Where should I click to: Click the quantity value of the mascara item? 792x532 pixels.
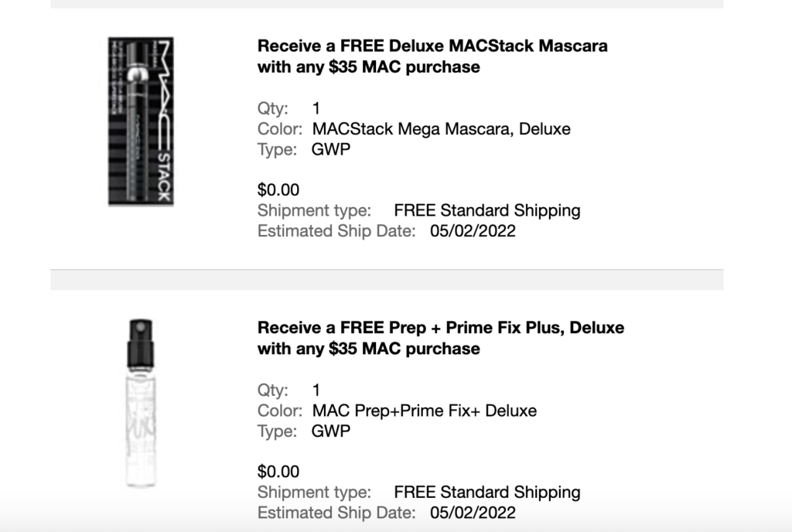point(316,108)
